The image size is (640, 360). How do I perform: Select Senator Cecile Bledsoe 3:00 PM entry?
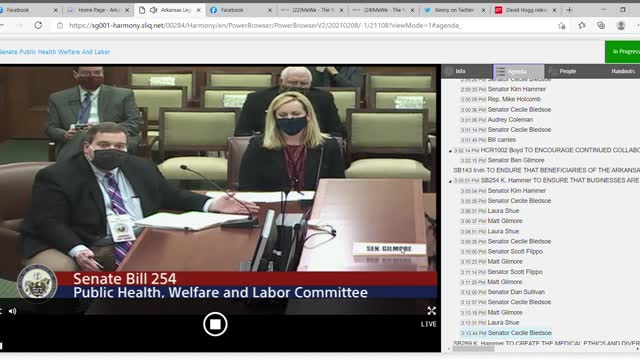(506, 109)
